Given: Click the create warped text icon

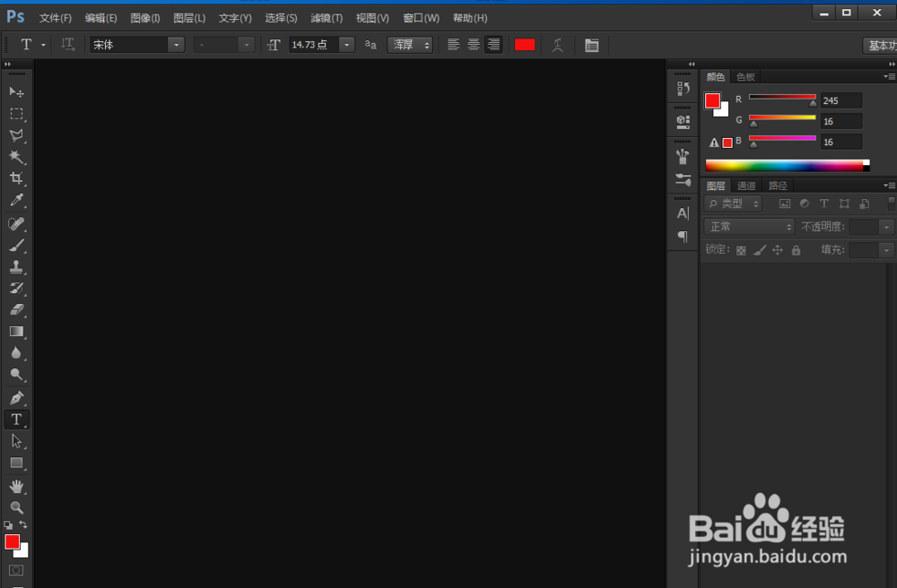Looking at the screenshot, I should coord(558,45).
